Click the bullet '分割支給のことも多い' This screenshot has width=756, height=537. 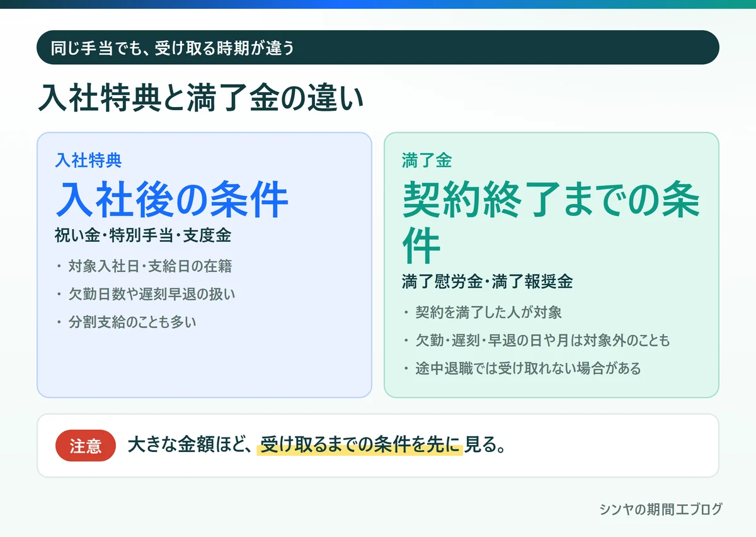132,322
